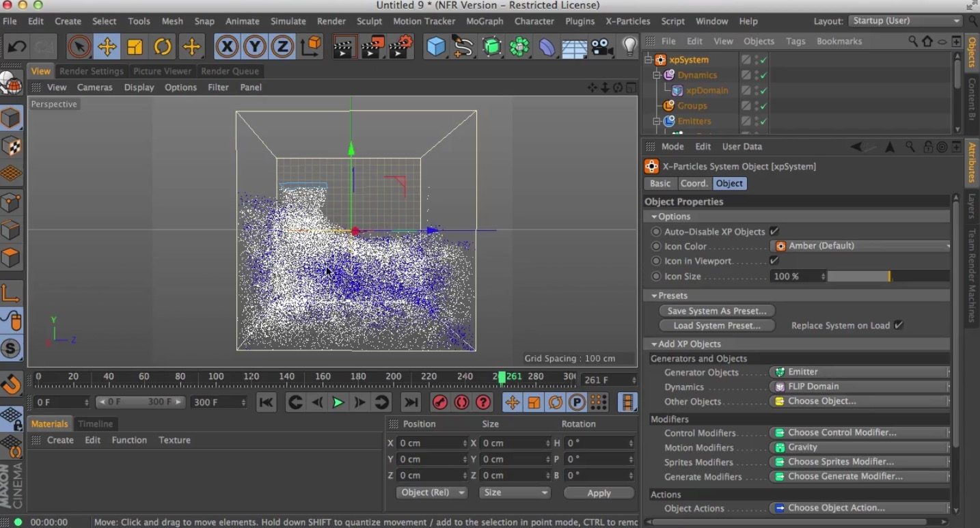This screenshot has height=528, width=980.
Task: Click the green timeline frame marker
Action: [x=502, y=377]
